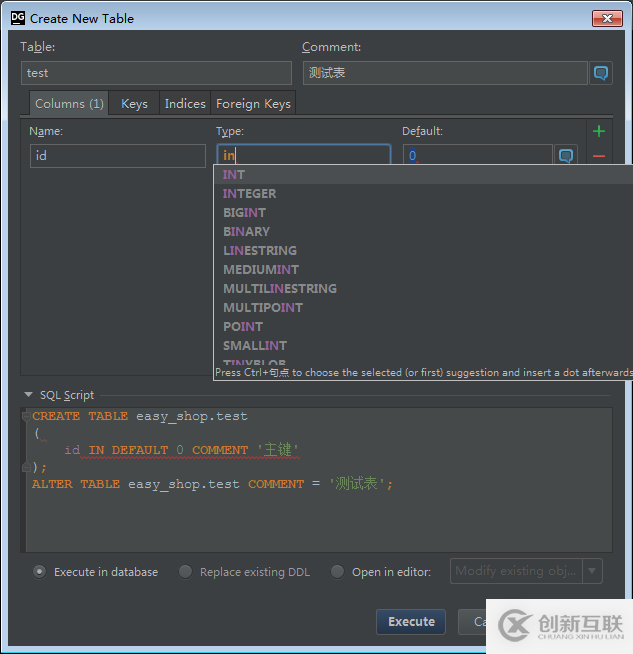Viewport: 633px width, 654px height.
Task: Click the red minus remove column icon
Action: click(599, 156)
